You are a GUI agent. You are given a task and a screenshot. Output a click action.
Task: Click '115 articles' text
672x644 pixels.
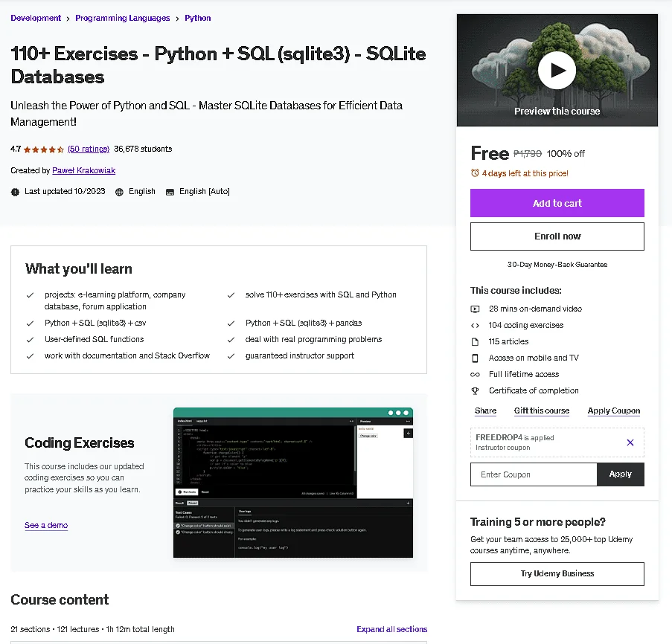coord(508,341)
